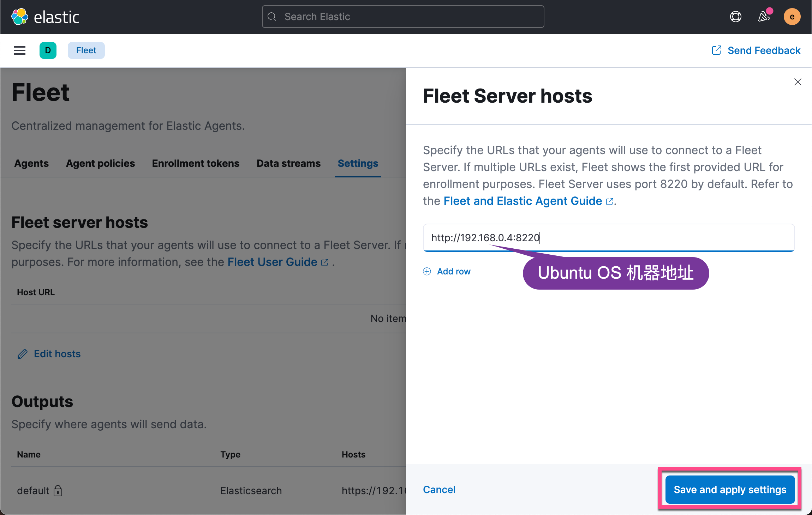Click the green 'D' space selector
The width and height of the screenshot is (812, 515).
click(48, 50)
